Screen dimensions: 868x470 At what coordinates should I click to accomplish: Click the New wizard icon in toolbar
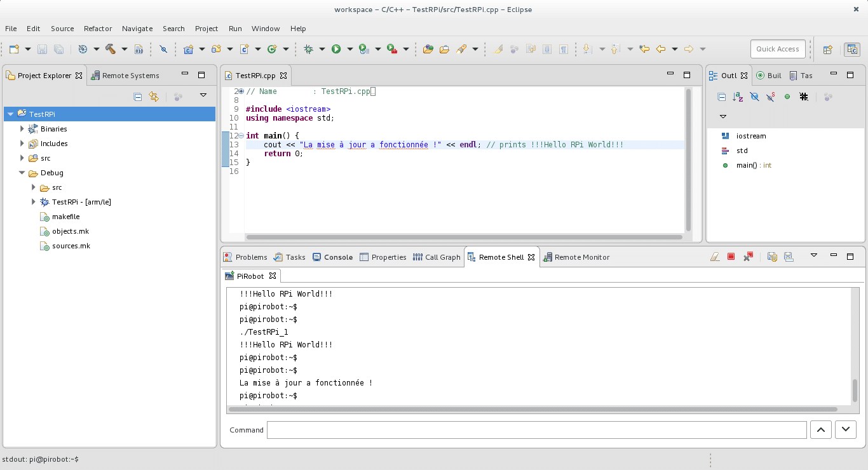pos(14,49)
